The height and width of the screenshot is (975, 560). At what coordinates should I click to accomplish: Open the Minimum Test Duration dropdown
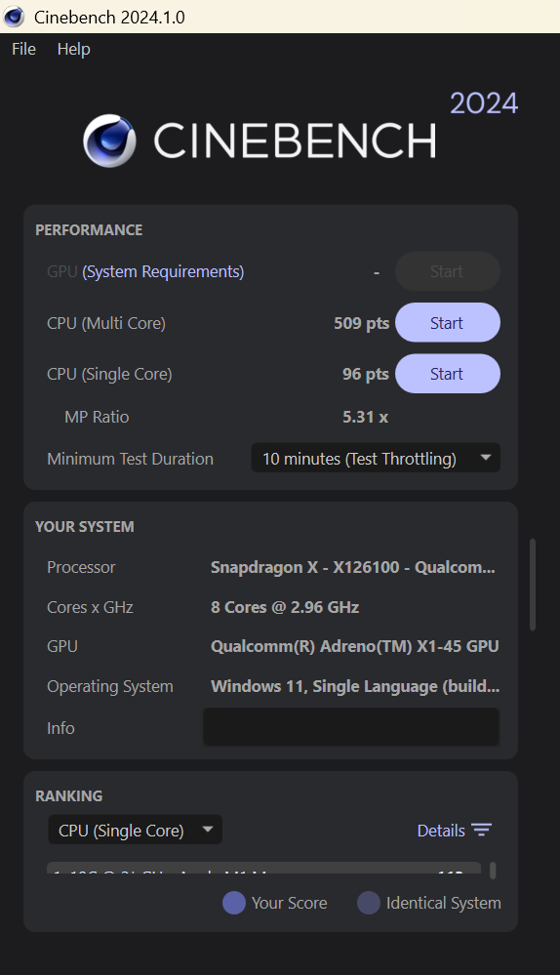(376, 459)
